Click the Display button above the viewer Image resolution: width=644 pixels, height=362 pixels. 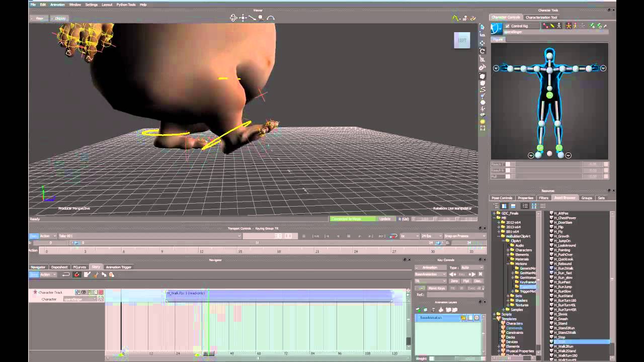click(x=60, y=18)
